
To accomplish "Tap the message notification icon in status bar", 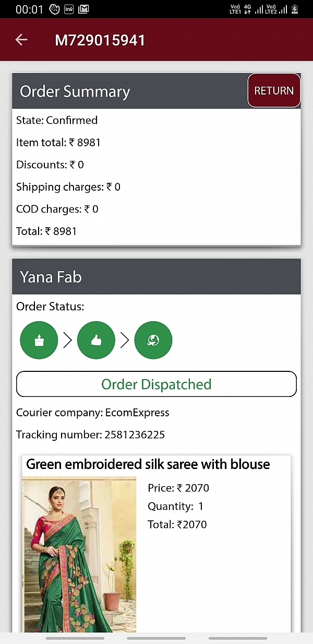I will click(x=83, y=9).
